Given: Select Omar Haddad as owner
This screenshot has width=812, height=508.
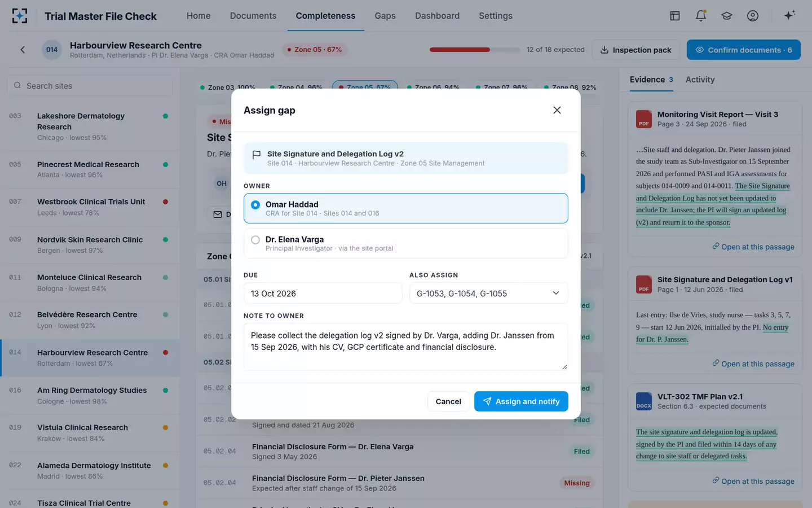Looking at the screenshot, I should pos(405,208).
